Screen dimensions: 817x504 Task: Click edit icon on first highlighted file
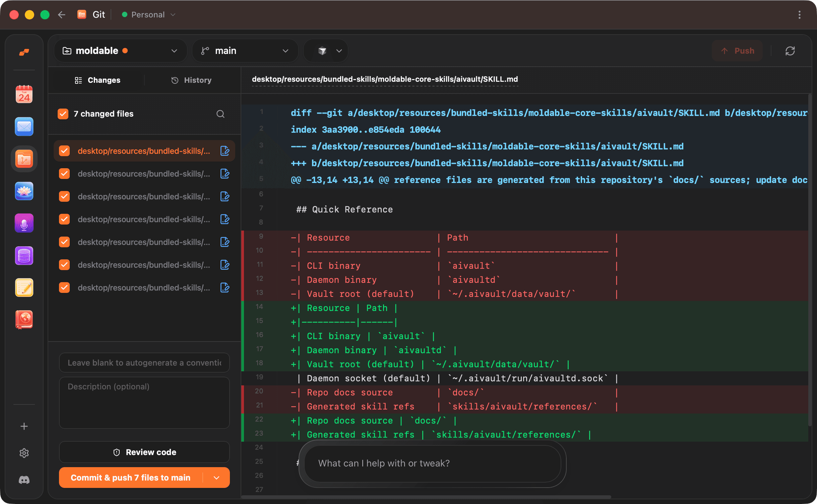(x=225, y=151)
